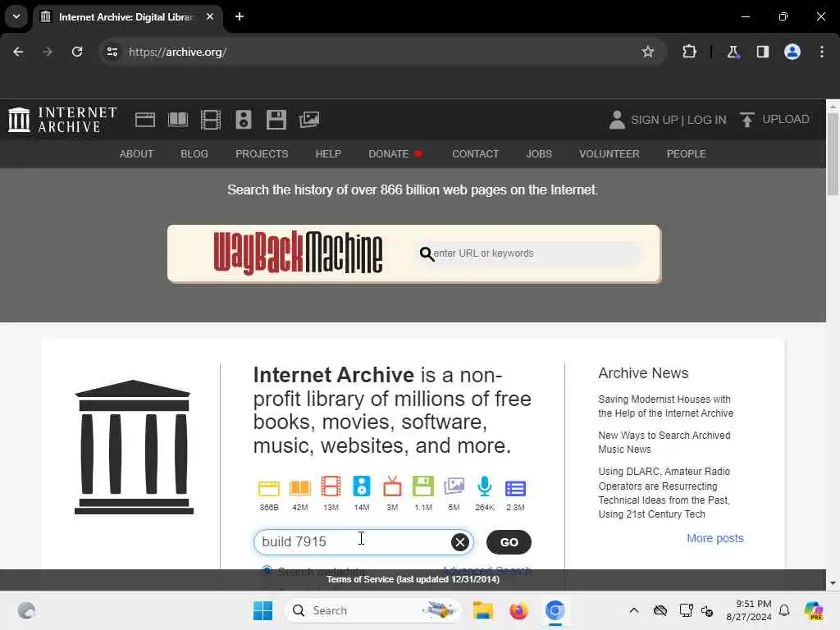Viewport: 840px width, 630px height.
Task: Click SIGN UP | LOG IN link
Action: 678,120
